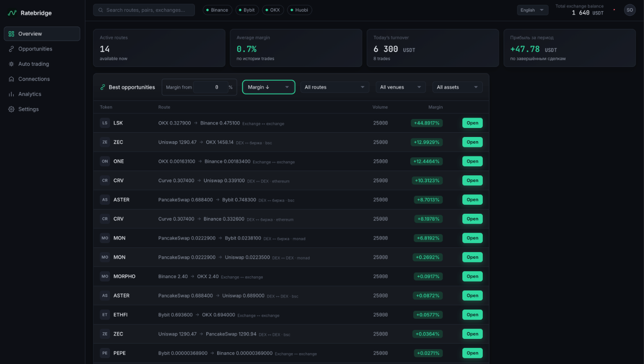
Task: Click the LS token badge
Action: (x=105, y=123)
